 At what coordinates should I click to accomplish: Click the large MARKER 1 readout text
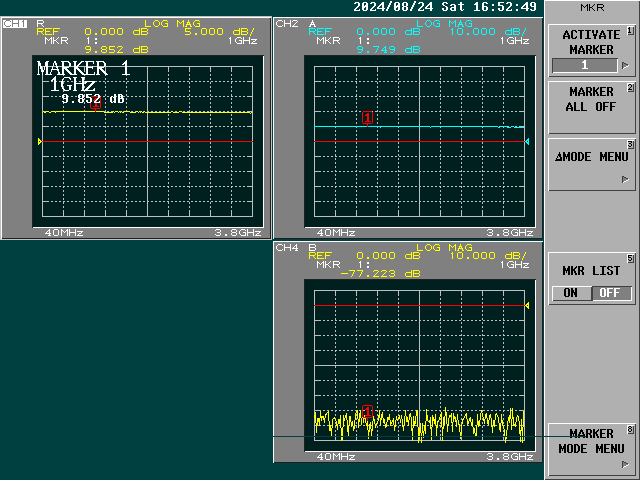point(84,68)
